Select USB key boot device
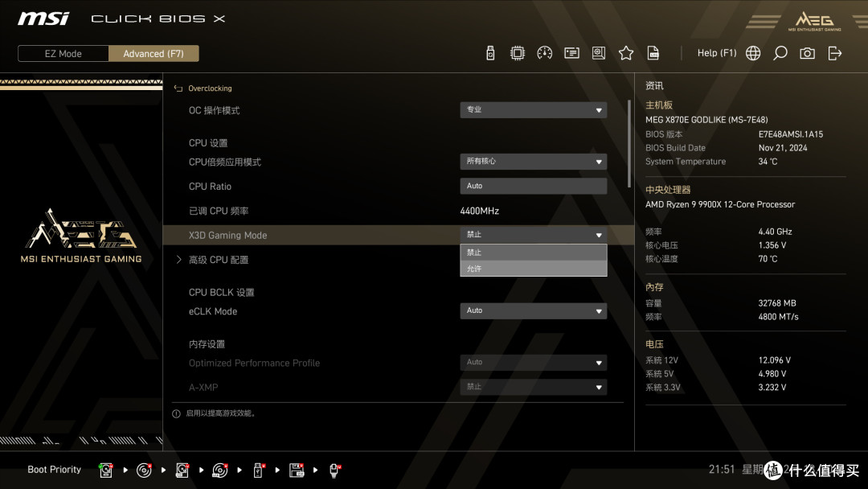The image size is (868, 489). (x=259, y=471)
